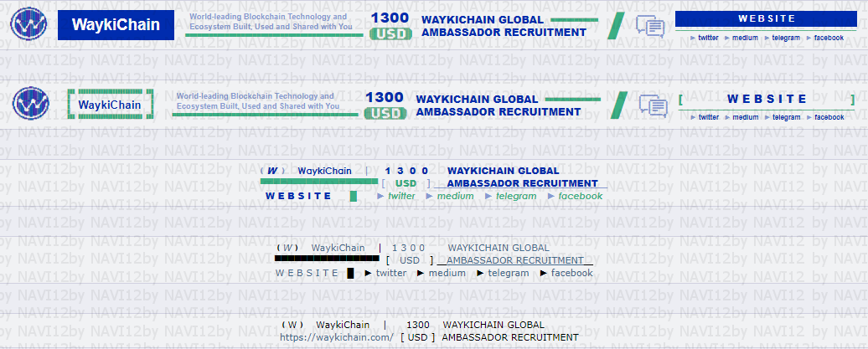This screenshot has width=868, height=349.
Task: Click WAYKICHAIN GLOBAL AMBASSADOR RECRUITMENT in second banner
Action: 499,105
